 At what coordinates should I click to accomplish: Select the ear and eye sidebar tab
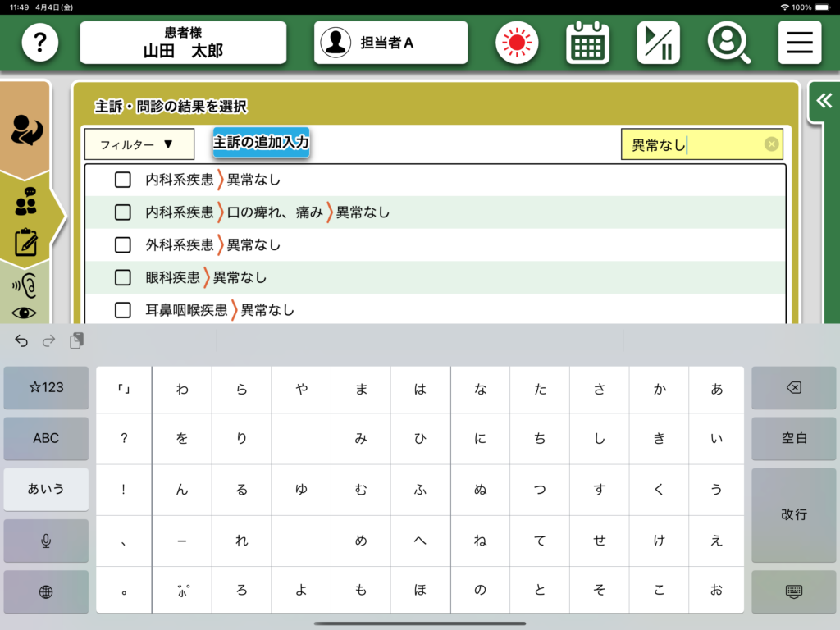click(x=25, y=297)
